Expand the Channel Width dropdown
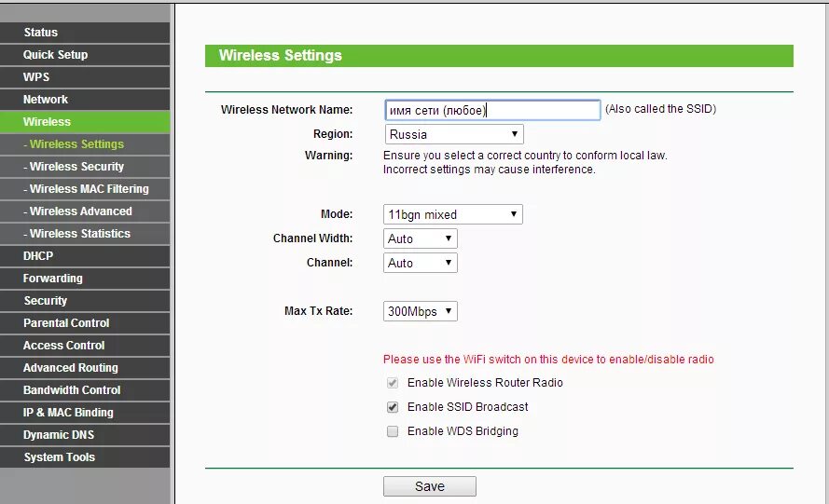Screen dimensions: 829x504 click(420, 238)
